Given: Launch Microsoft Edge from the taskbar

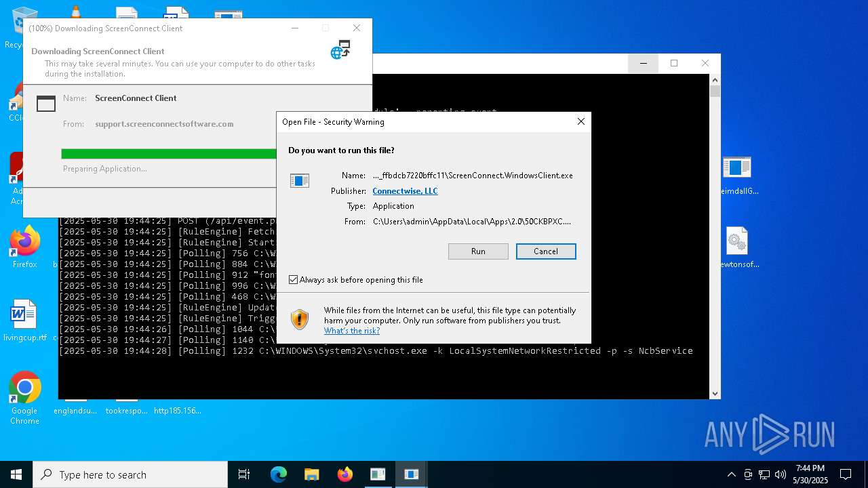Looking at the screenshot, I should (279, 474).
